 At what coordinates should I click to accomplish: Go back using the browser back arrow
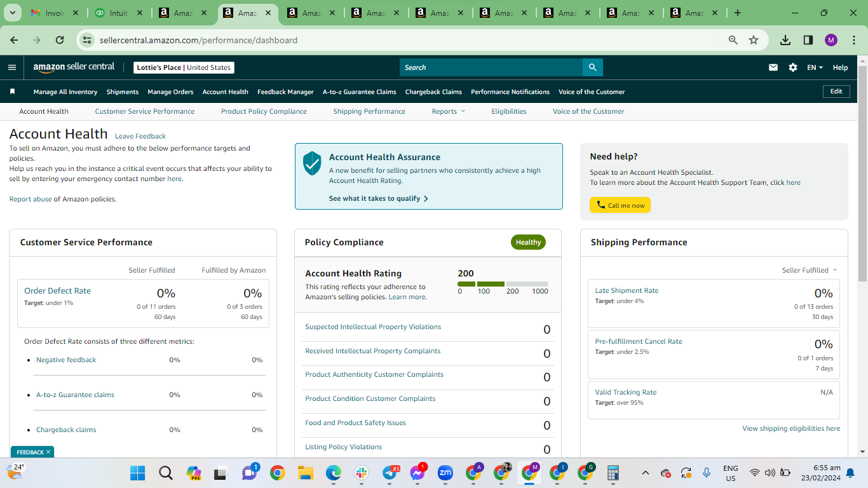coord(14,40)
